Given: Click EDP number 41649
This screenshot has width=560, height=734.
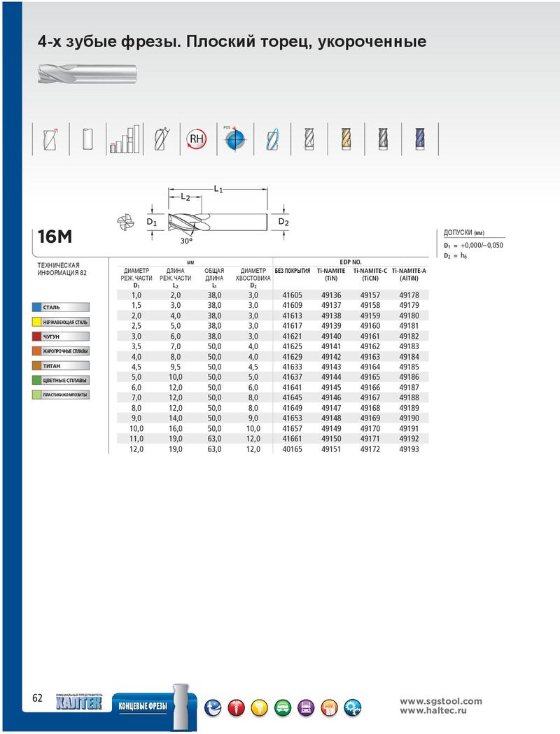Looking at the screenshot, I should point(292,408).
